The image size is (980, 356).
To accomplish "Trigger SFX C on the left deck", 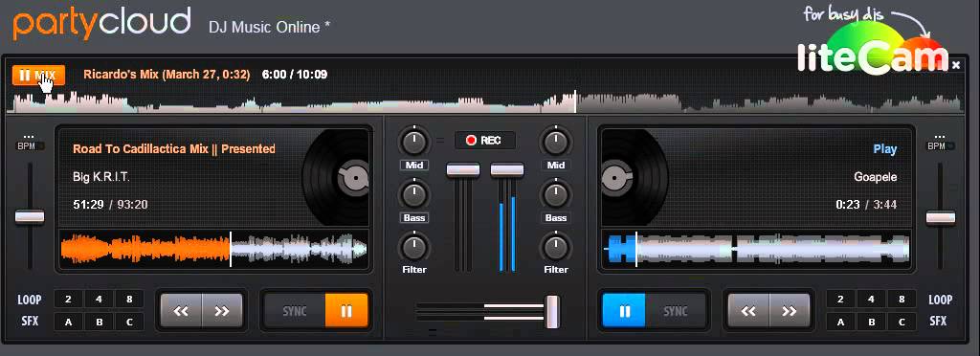I will tap(129, 323).
